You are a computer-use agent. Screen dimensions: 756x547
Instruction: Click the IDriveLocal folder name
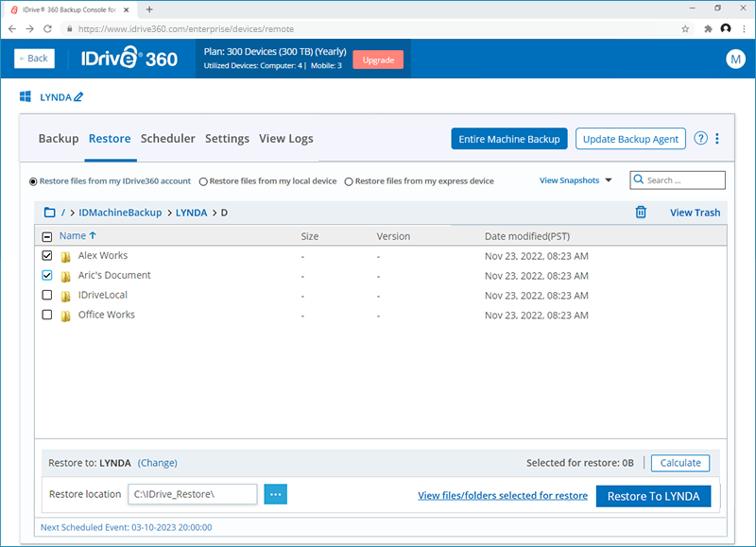pyautogui.click(x=103, y=295)
